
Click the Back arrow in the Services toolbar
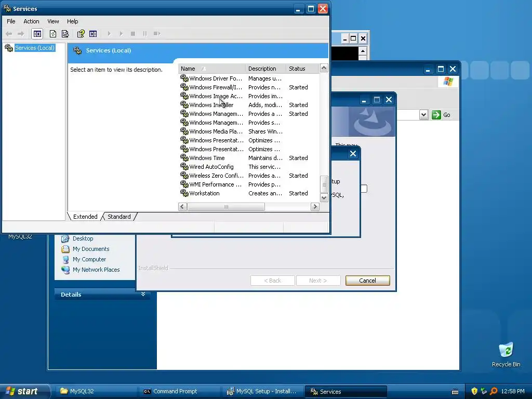pos(9,34)
